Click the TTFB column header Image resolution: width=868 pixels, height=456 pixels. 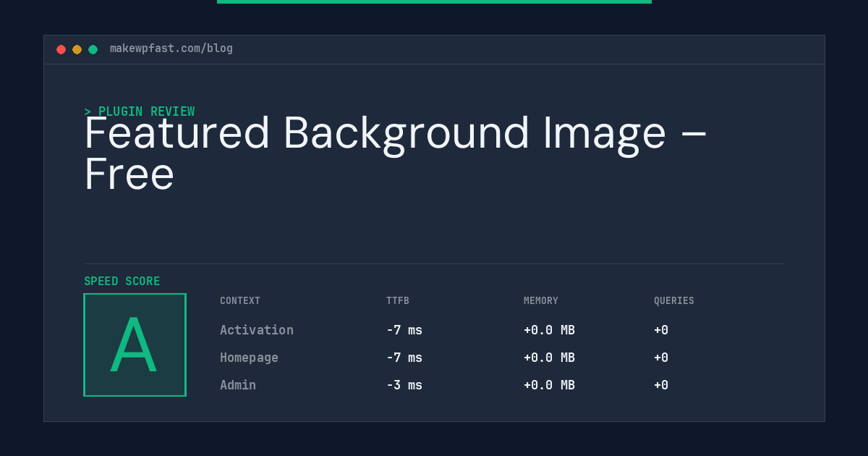[398, 300]
